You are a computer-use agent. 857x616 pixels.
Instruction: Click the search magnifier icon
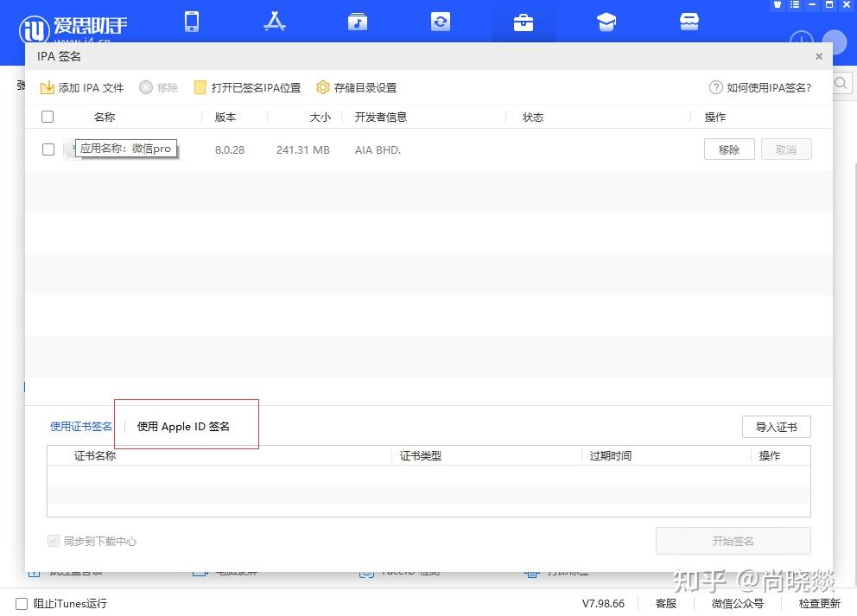coord(841,83)
